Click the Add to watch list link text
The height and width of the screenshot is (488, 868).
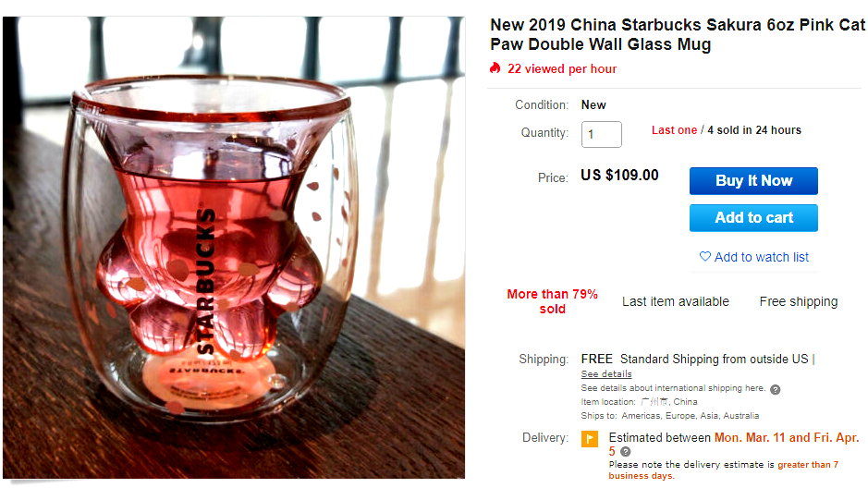[761, 257]
